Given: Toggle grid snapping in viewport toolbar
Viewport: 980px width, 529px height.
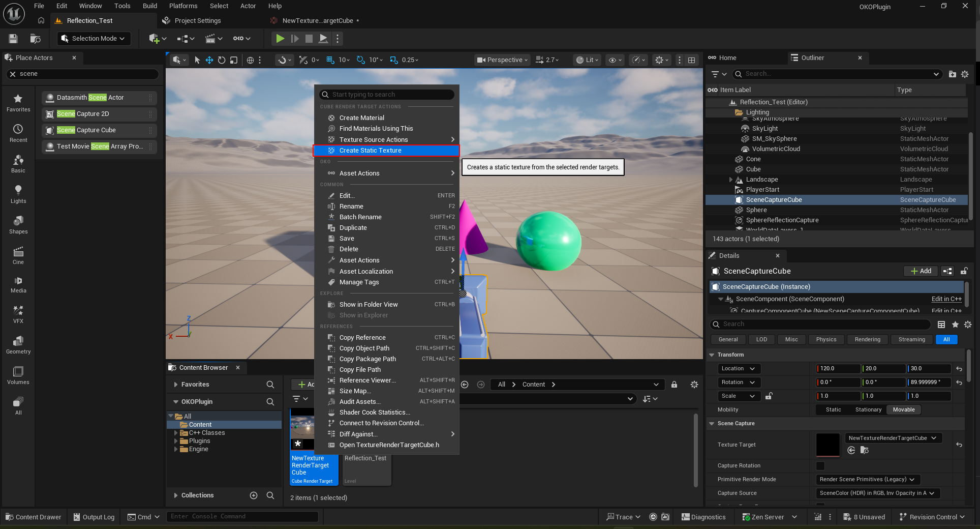Looking at the screenshot, I should click(x=330, y=60).
